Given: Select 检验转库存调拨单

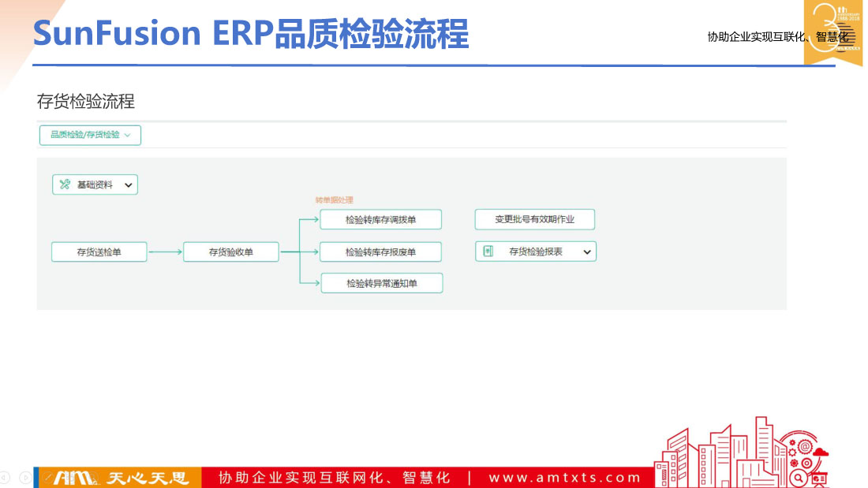Looking at the screenshot, I should tap(380, 220).
